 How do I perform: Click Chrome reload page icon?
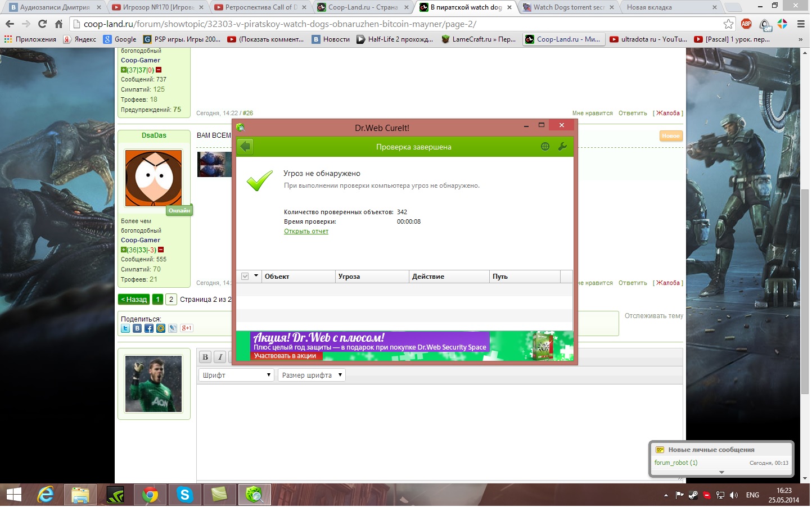(42, 24)
